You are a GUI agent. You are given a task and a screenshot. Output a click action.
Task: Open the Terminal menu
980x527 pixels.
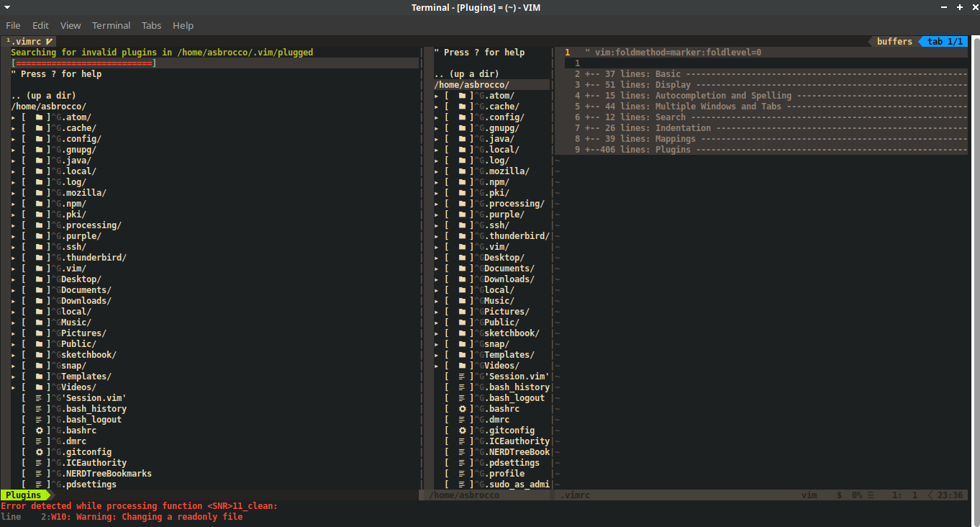pyautogui.click(x=111, y=25)
